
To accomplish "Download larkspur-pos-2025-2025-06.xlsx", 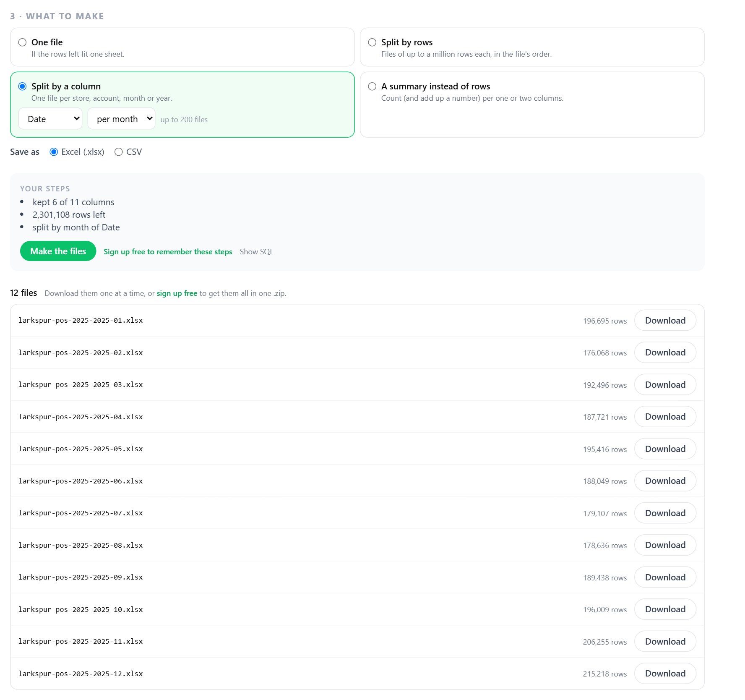I will click(665, 481).
